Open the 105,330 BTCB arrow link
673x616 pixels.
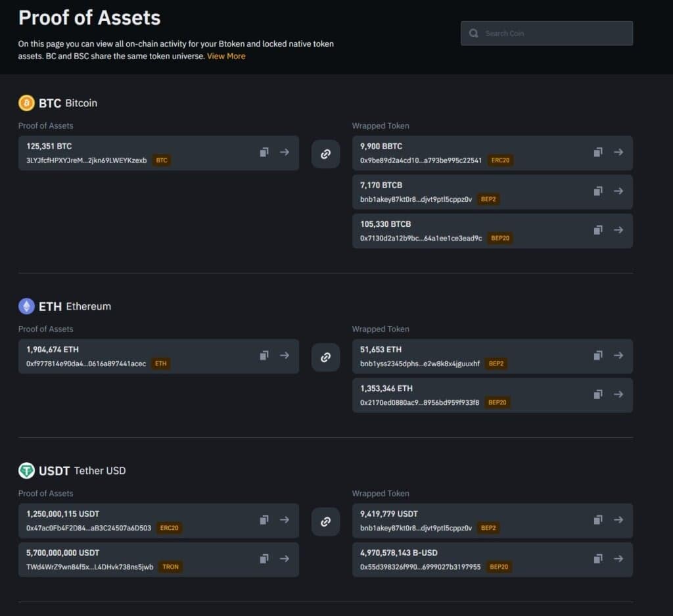point(618,229)
